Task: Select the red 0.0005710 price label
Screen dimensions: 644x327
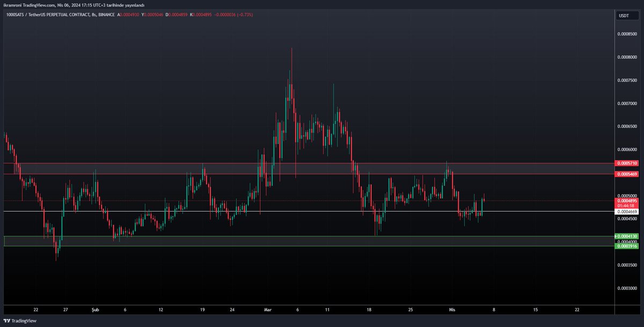Action: (x=627, y=163)
